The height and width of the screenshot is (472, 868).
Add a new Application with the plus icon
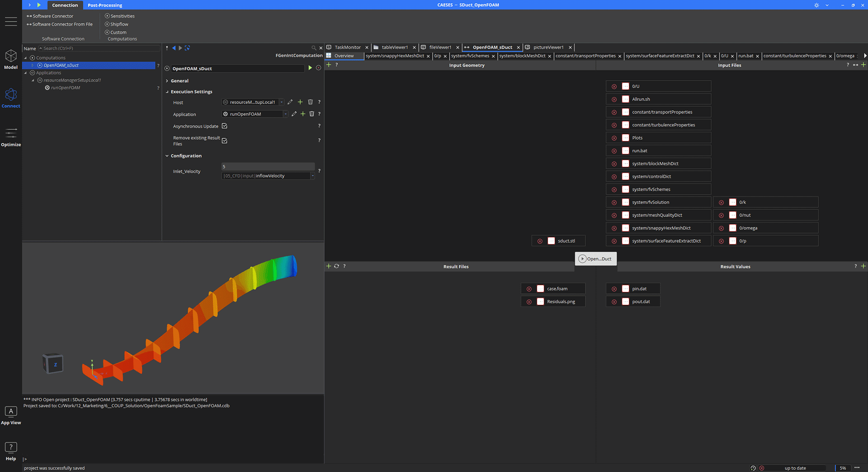tap(303, 114)
